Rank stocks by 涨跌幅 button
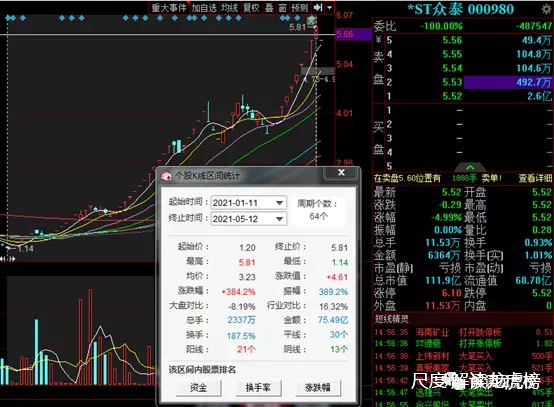 tap(318, 388)
